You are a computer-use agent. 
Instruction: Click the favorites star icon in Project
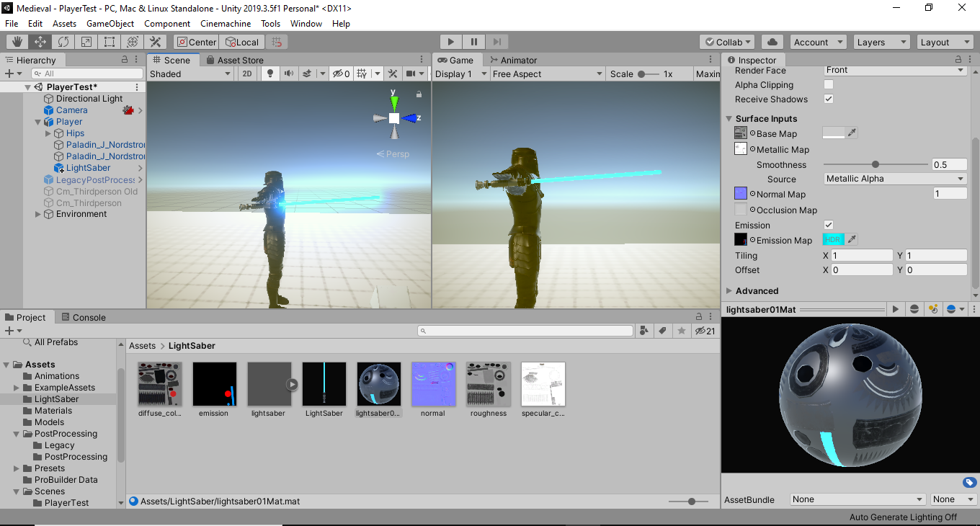[681, 331]
